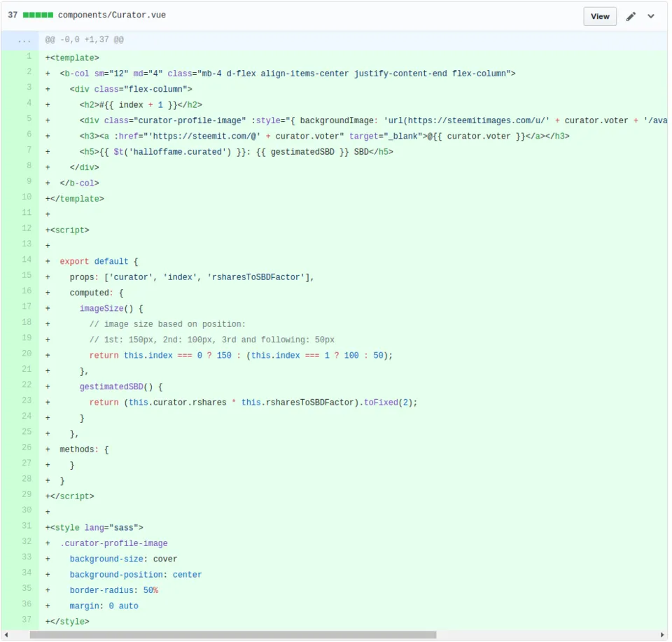The image size is (672, 642).
Task: Click the closing '</b-col>' tag
Action: tap(79, 183)
